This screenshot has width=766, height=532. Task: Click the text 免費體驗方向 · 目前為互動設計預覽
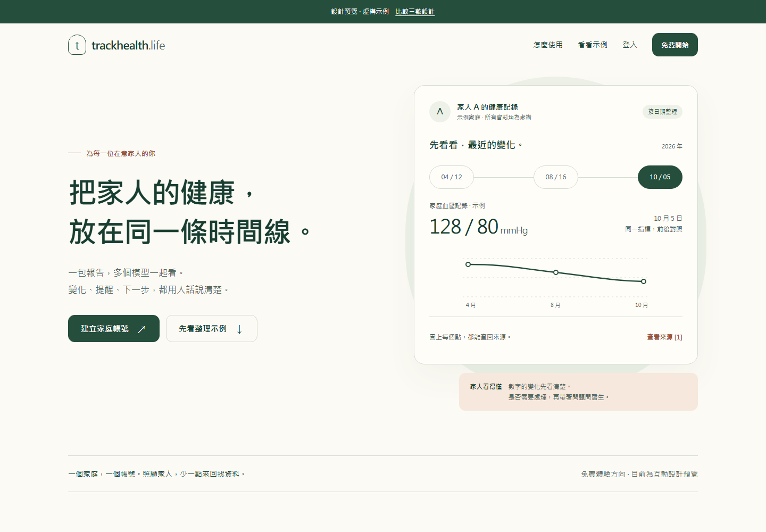click(639, 474)
